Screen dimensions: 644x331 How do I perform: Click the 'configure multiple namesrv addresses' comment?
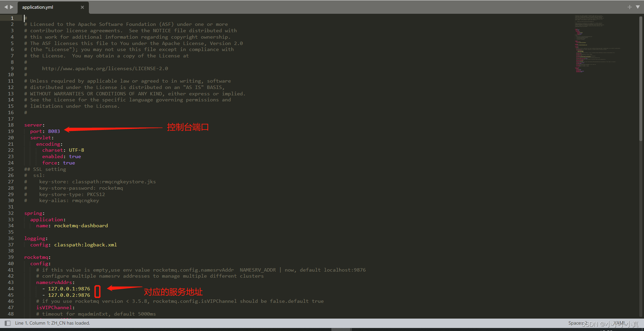150,276
